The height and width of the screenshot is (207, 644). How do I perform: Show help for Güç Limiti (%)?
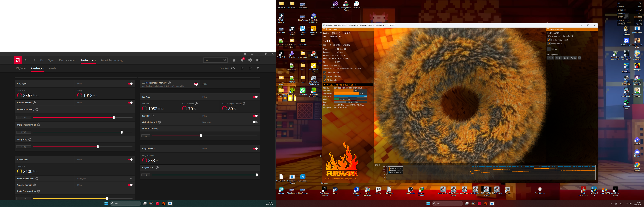157,167
